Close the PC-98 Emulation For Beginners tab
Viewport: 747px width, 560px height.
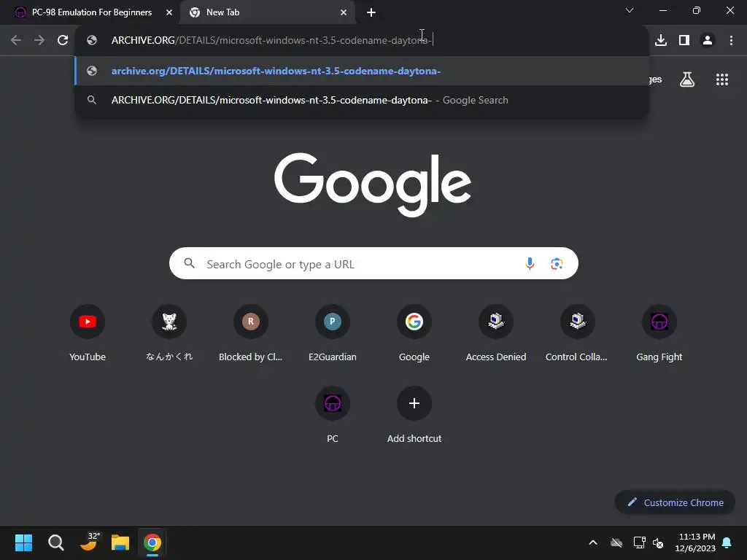(x=169, y=12)
